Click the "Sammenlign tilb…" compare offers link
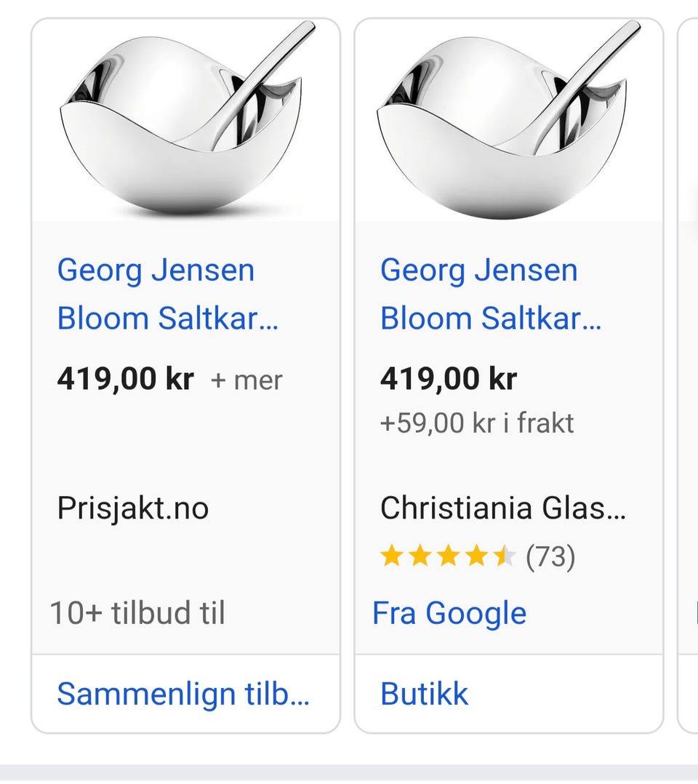 point(183,694)
